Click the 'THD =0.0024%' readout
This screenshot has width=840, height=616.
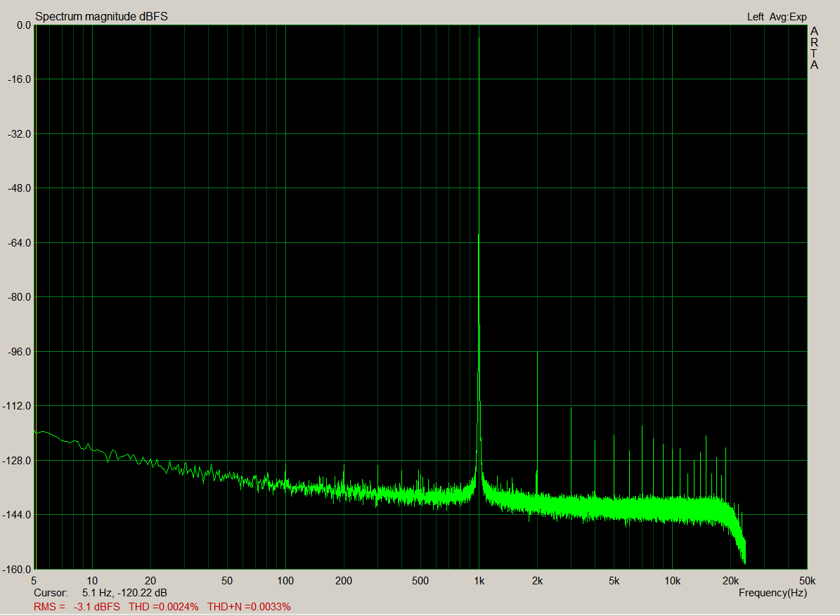[x=163, y=607]
